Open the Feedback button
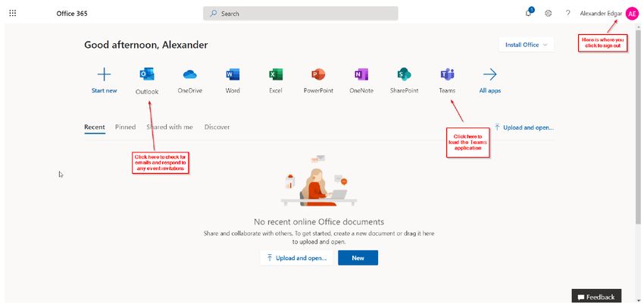 (x=596, y=297)
